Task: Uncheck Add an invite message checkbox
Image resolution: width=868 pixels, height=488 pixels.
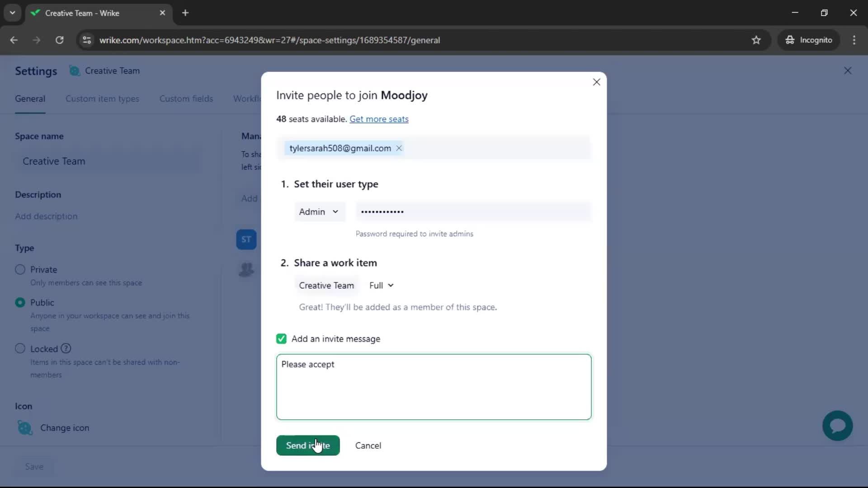Action: click(x=281, y=339)
